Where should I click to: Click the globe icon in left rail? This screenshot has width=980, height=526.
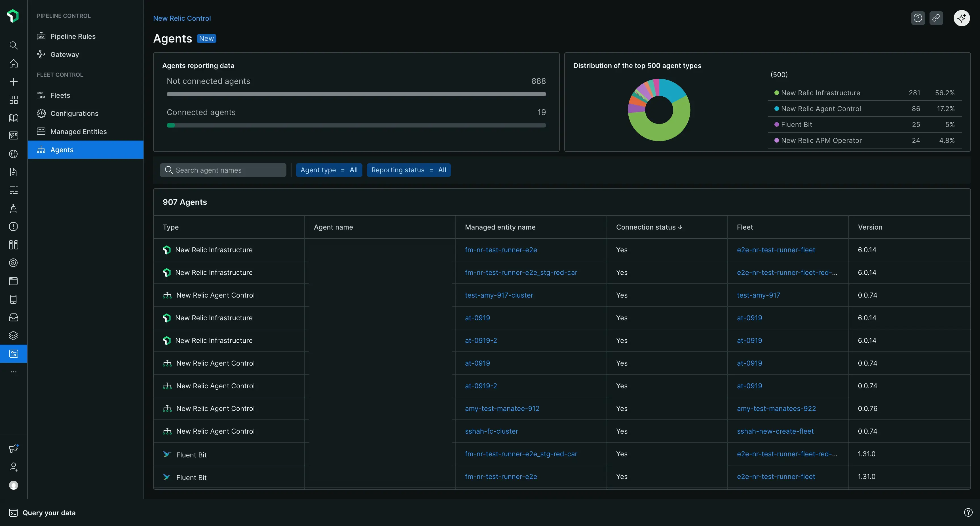(x=13, y=154)
